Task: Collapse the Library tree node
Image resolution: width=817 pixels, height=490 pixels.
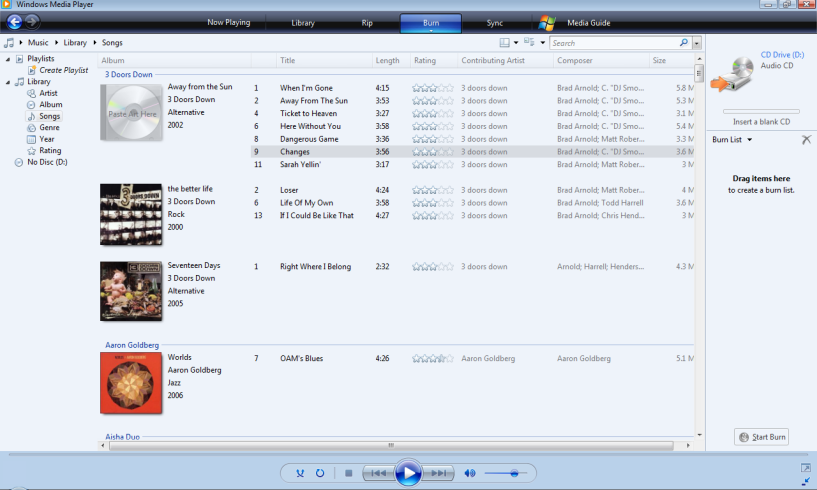Action: click(8, 82)
